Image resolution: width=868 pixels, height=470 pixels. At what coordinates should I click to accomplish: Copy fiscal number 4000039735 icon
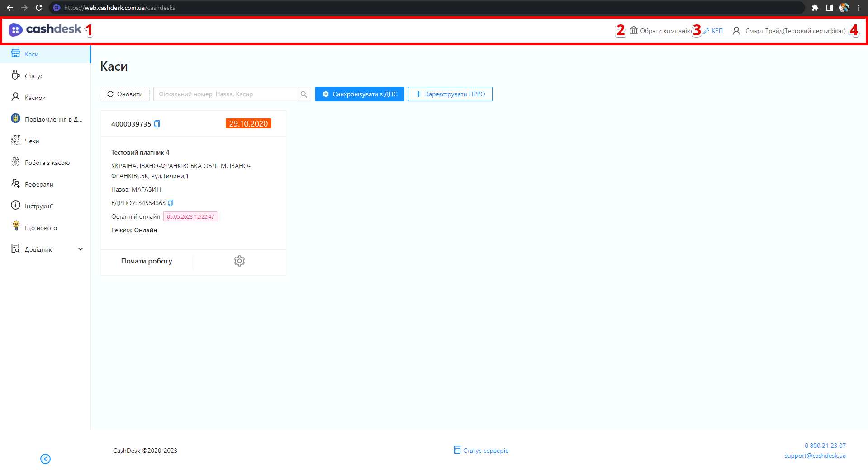point(157,124)
